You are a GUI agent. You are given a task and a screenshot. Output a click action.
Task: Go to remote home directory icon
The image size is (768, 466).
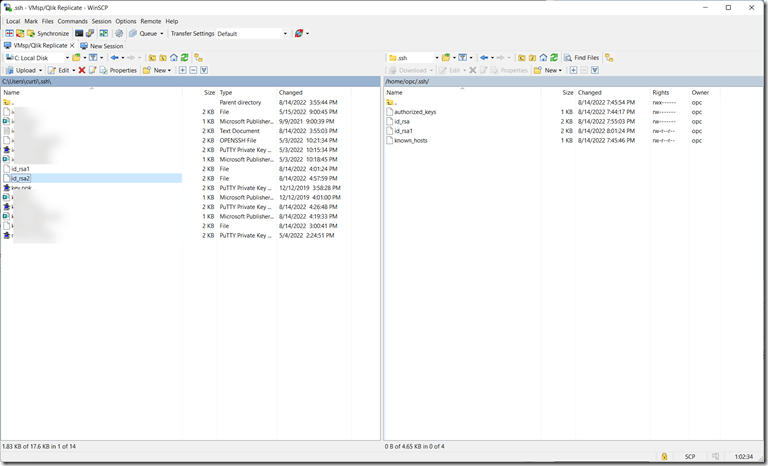544,58
